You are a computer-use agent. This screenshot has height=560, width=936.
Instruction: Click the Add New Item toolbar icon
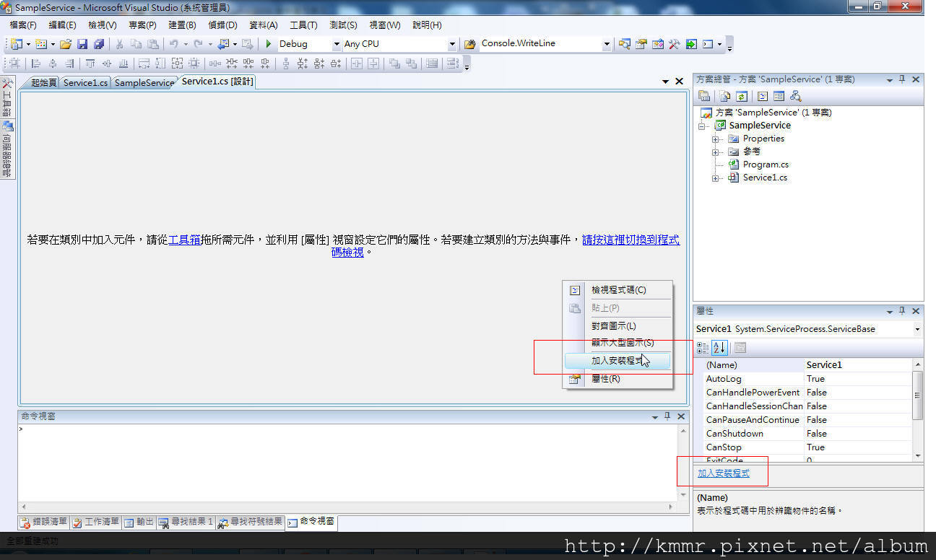pos(40,44)
